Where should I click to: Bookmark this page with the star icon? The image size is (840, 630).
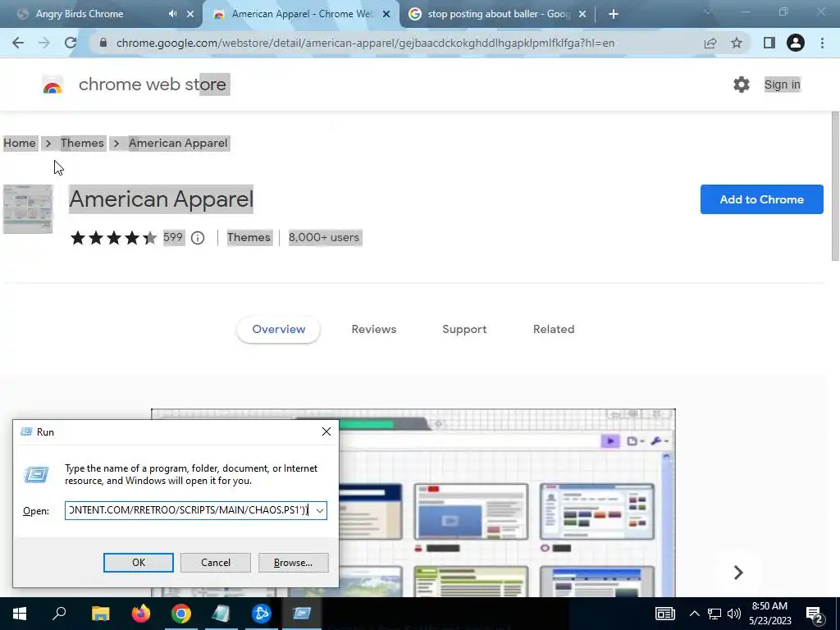(x=737, y=43)
